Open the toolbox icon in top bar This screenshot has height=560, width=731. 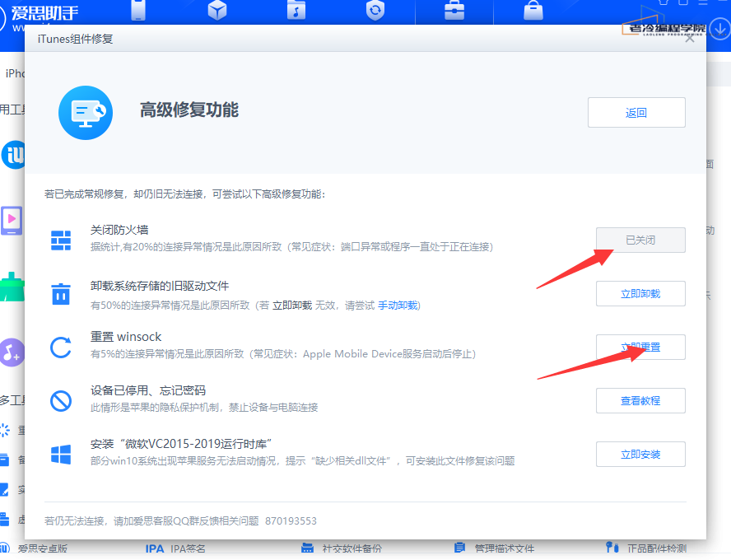pos(454,10)
